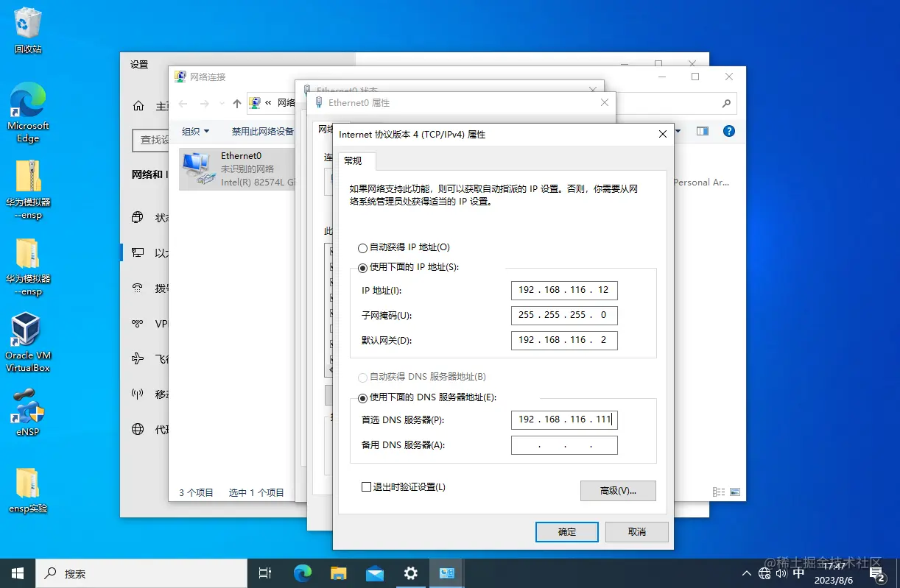
Task: Click the up arrow in Network Connections
Action: coord(236,104)
